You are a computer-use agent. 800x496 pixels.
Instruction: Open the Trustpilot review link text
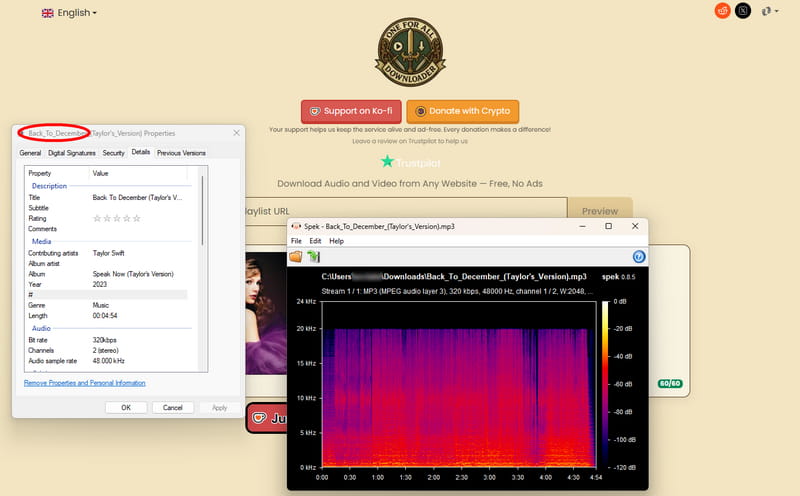point(410,141)
